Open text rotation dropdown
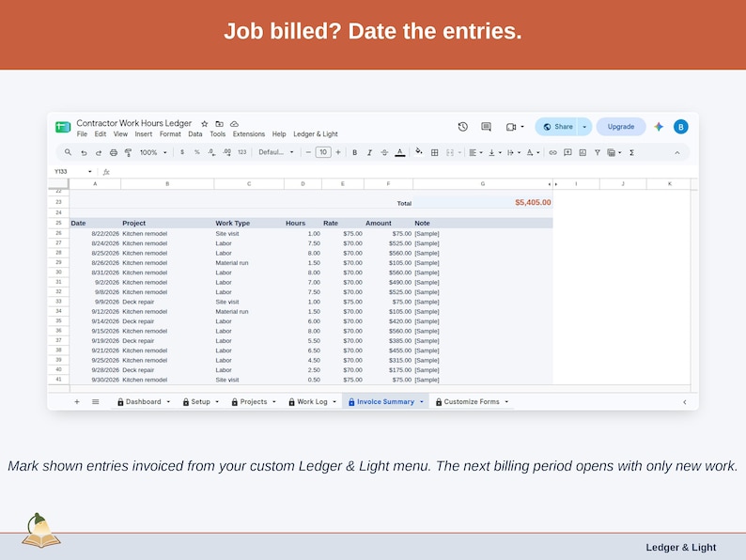The image size is (746, 560). tap(533, 153)
